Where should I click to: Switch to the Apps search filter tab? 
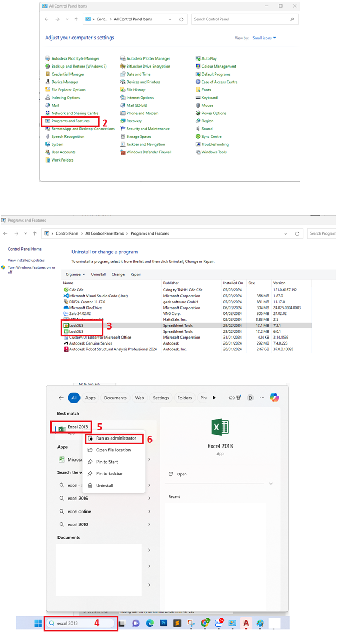[x=90, y=398]
